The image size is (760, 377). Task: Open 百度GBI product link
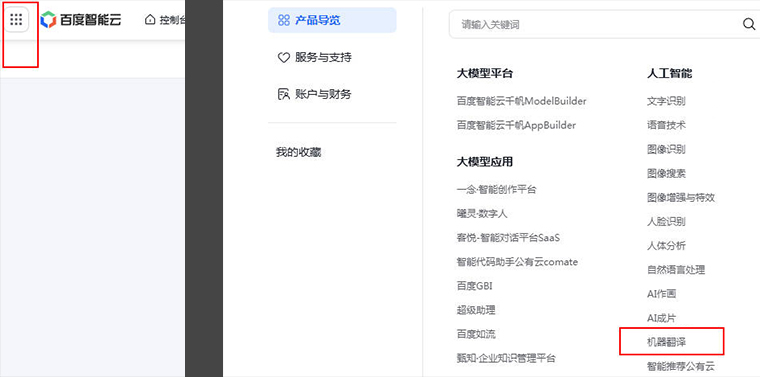click(x=474, y=286)
